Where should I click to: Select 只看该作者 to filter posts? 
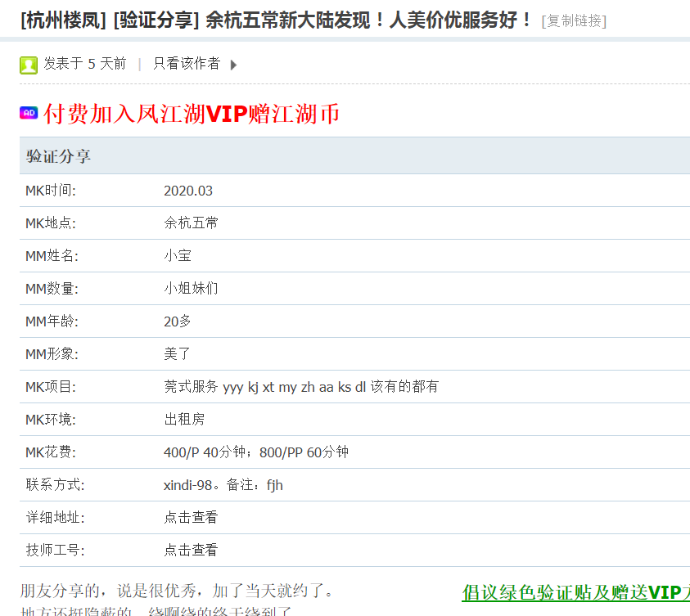tap(187, 64)
